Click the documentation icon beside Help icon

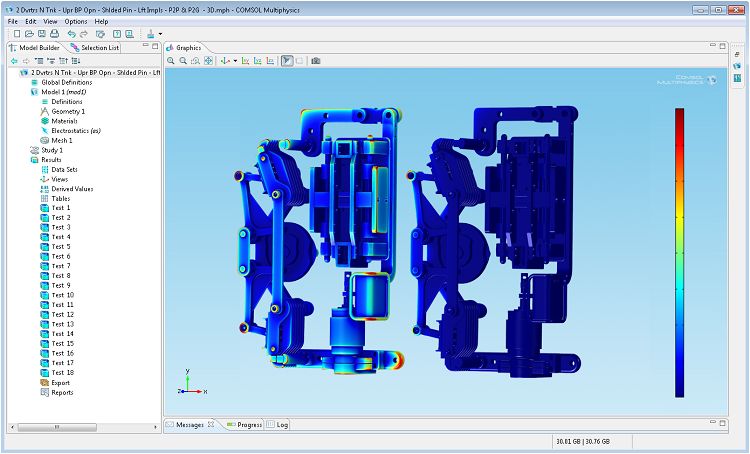(x=129, y=34)
